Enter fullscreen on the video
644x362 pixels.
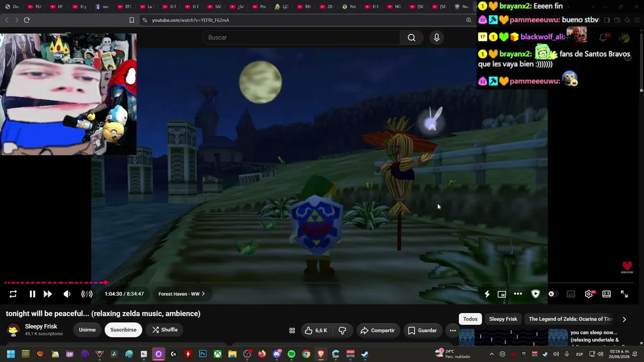pos(624,294)
